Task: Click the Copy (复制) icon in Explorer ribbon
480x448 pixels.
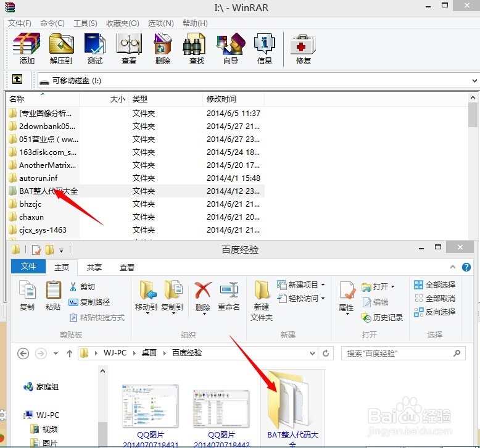Action: point(27,295)
